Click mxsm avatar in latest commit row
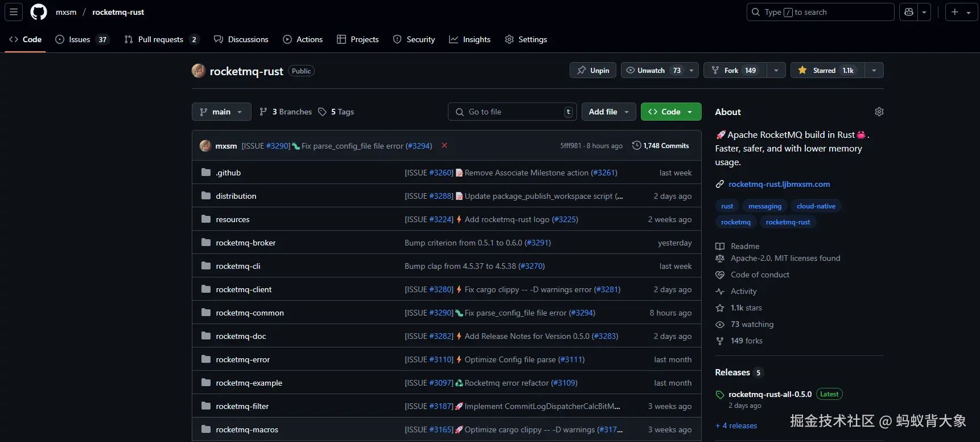 (x=205, y=146)
